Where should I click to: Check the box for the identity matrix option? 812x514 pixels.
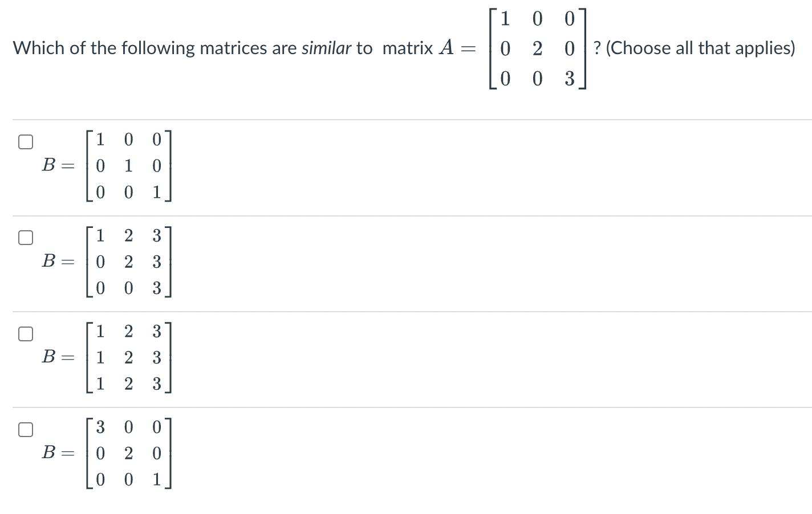[x=25, y=141]
